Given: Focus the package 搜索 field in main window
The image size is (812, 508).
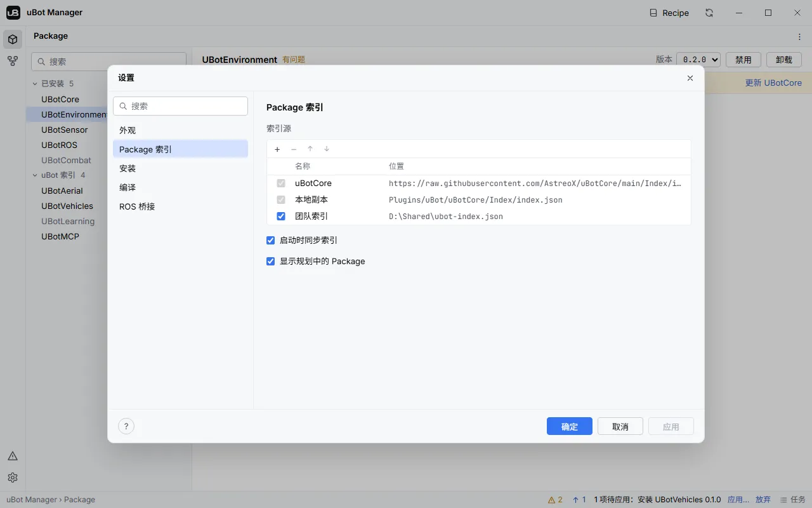Looking at the screenshot, I should [x=108, y=62].
